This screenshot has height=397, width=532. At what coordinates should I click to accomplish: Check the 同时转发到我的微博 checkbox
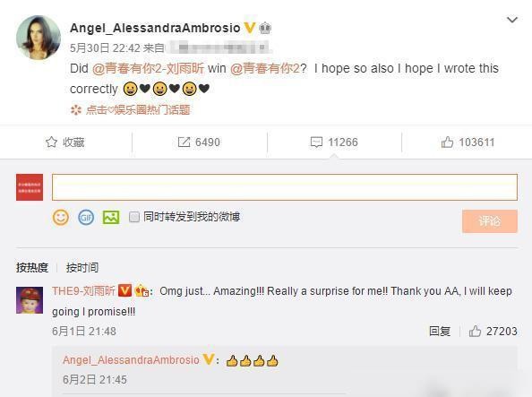[134, 217]
